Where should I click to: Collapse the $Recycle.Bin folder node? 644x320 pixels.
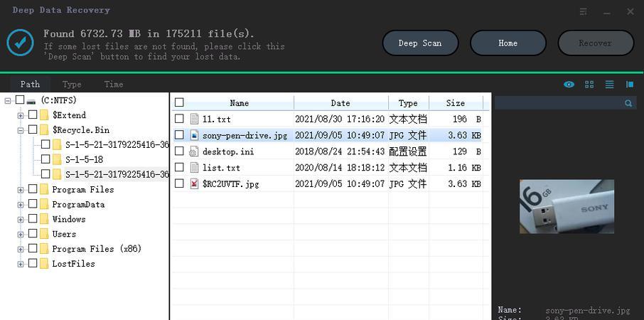(x=21, y=131)
